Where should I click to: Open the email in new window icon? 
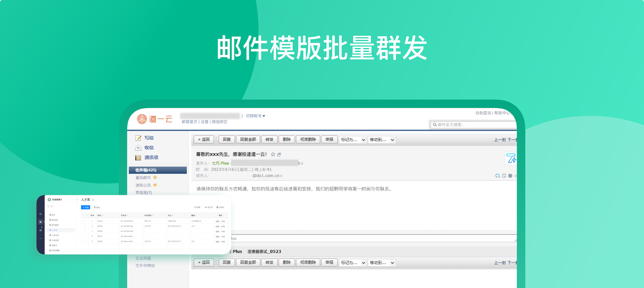point(279,155)
